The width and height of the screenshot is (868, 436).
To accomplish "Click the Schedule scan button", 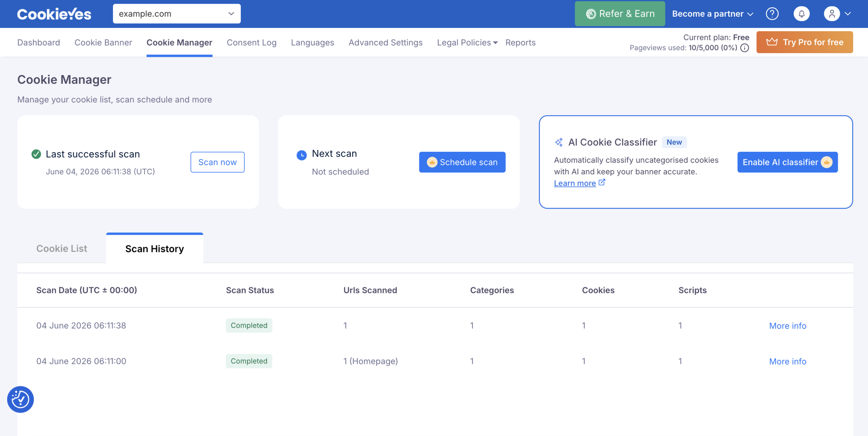I will tap(462, 162).
